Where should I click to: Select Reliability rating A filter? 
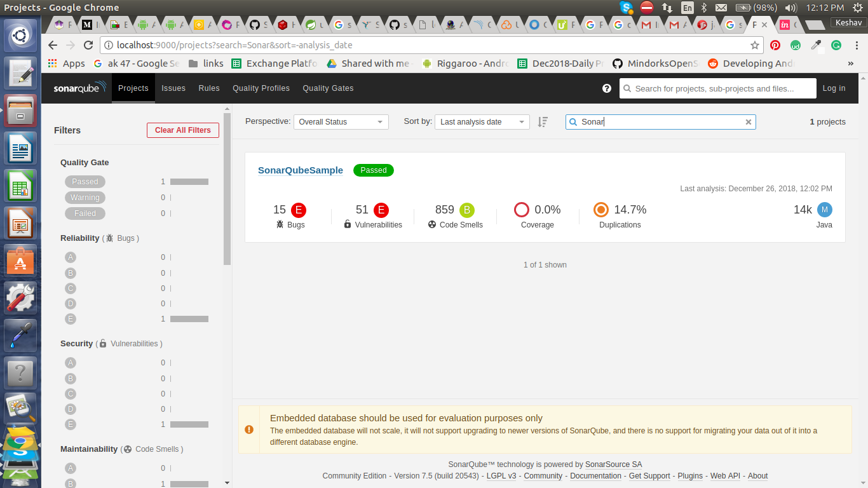click(71, 257)
